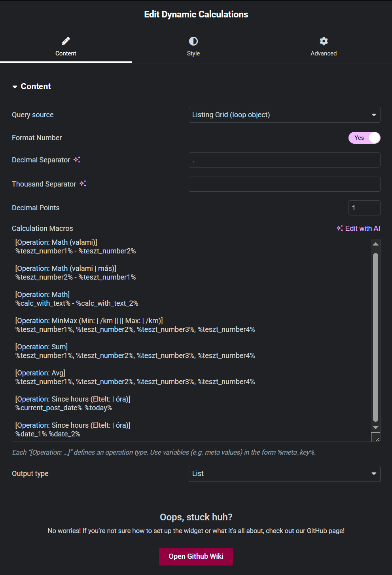Image resolution: width=392 pixels, height=575 pixels.
Task: Click the Decimal Points label
Action: [x=36, y=208]
